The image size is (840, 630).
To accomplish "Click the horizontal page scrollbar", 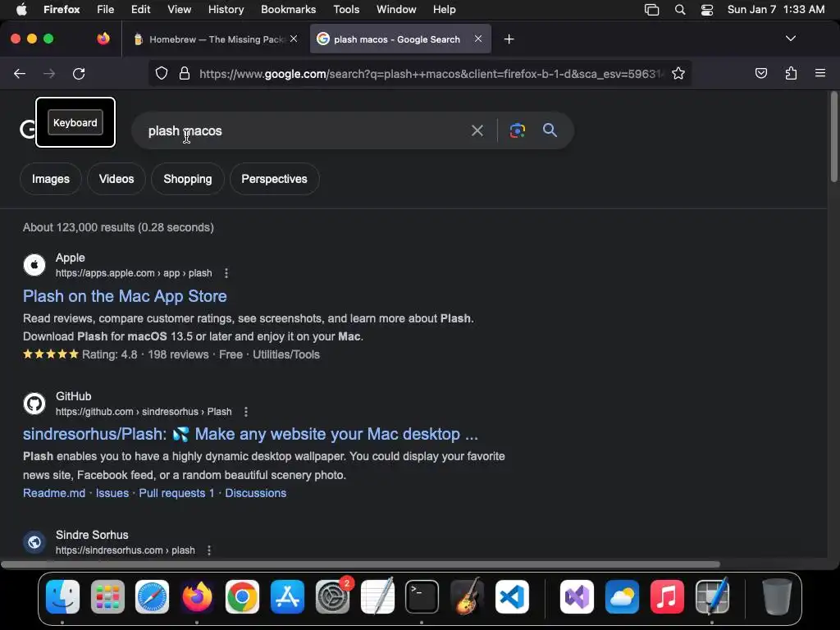I will [360, 564].
